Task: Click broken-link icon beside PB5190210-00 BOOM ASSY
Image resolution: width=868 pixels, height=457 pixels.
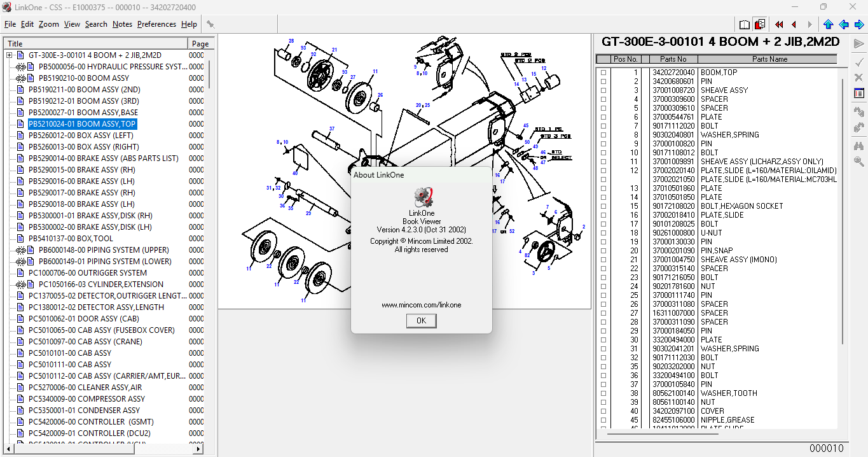Action: coord(20,78)
